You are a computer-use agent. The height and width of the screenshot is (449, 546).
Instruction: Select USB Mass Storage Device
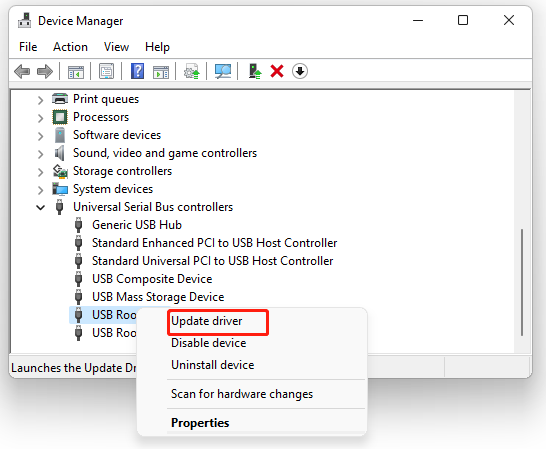[158, 297]
